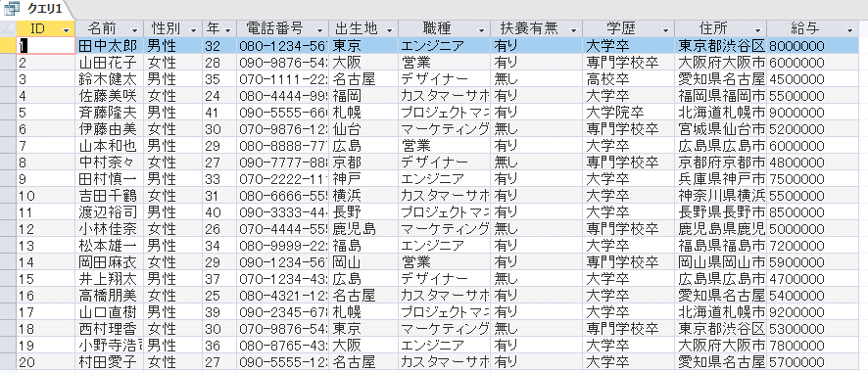The image size is (868, 373).
Task: Click the name cell 渡辺裕司
Action: point(110,212)
